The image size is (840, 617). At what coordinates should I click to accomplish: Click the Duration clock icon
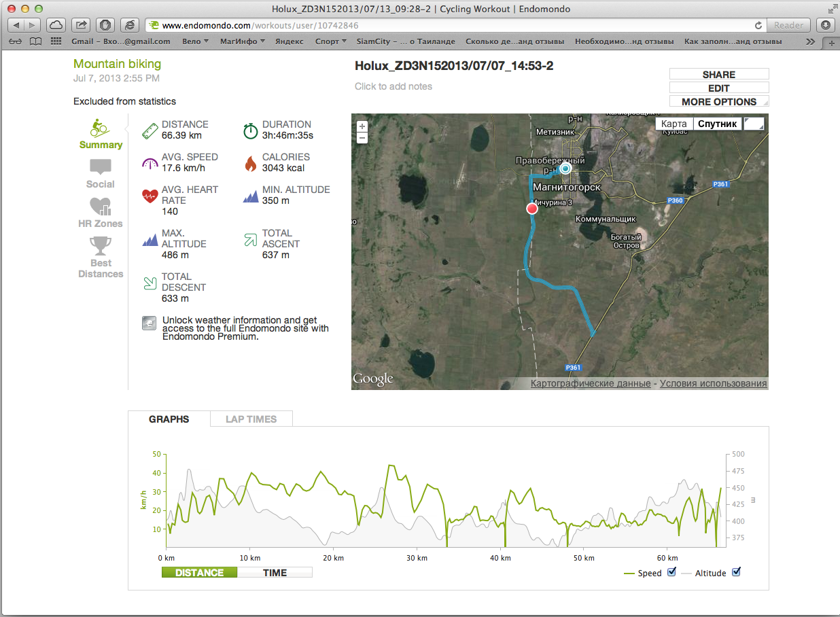click(x=250, y=129)
